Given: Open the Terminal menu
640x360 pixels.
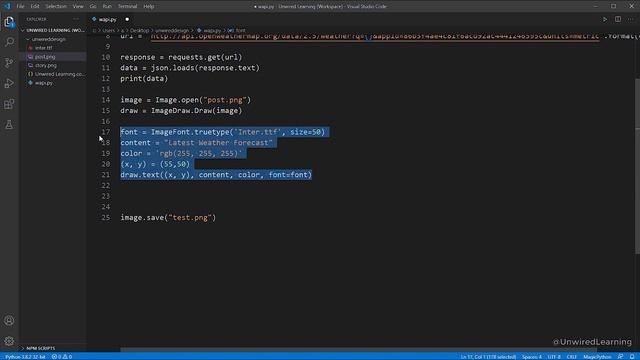Looking at the screenshot, I should [127, 7].
